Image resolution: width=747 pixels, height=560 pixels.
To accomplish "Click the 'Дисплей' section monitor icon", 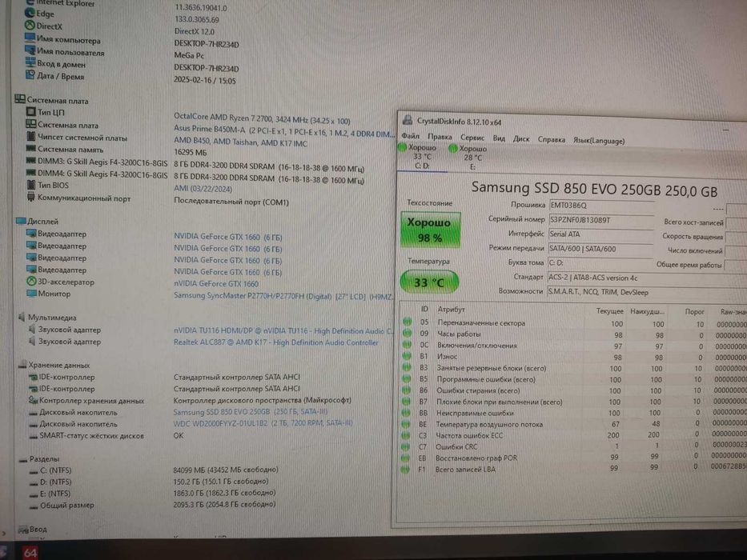I will click(21, 221).
